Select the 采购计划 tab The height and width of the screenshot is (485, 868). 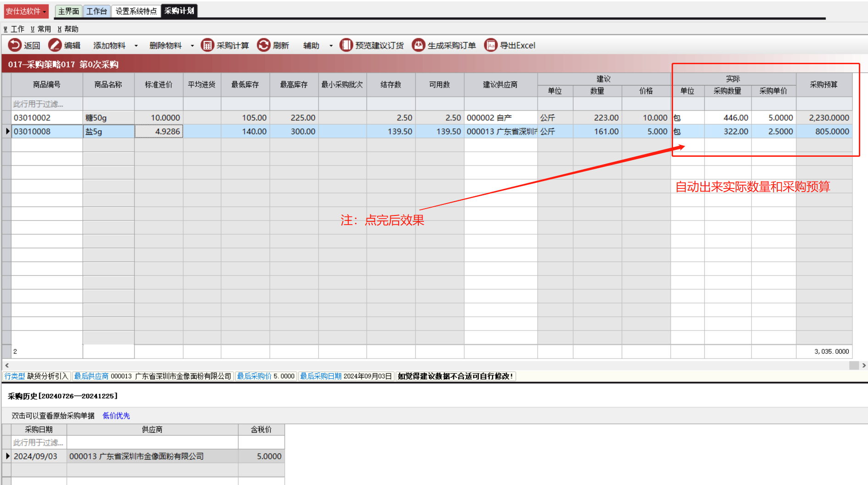point(179,11)
